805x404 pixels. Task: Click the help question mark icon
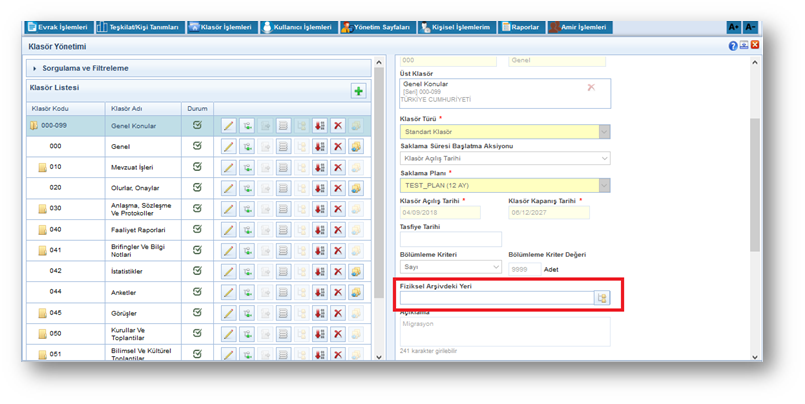coord(733,46)
